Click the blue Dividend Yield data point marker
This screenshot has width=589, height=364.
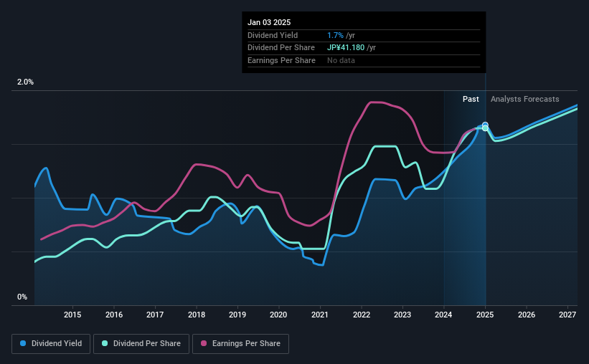[x=485, y=125]
